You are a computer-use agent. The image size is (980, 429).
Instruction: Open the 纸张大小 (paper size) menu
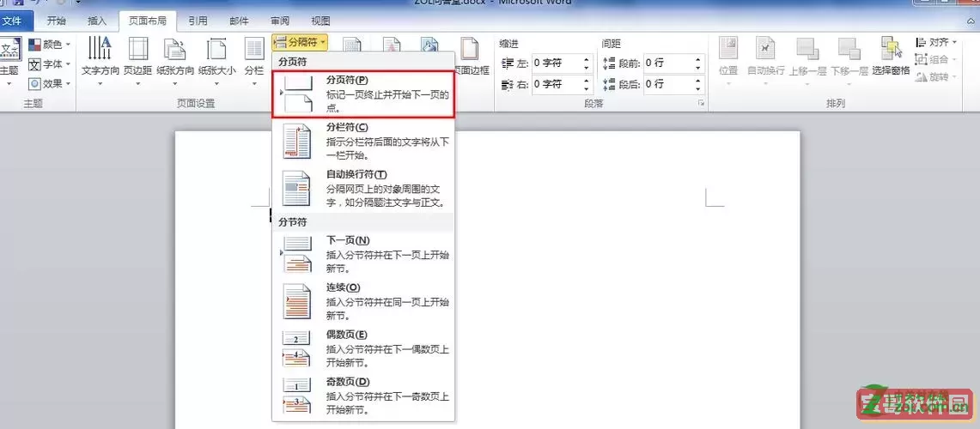click(x=217, y=61)
